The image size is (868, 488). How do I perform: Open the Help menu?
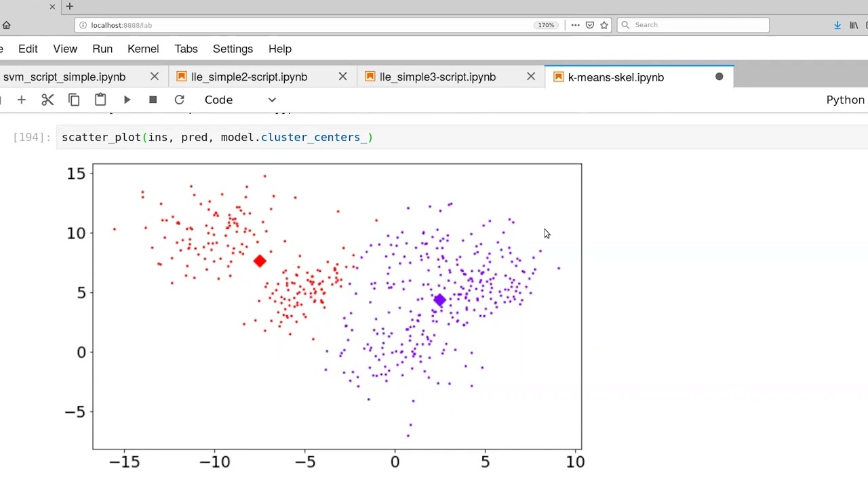point(280,49)
